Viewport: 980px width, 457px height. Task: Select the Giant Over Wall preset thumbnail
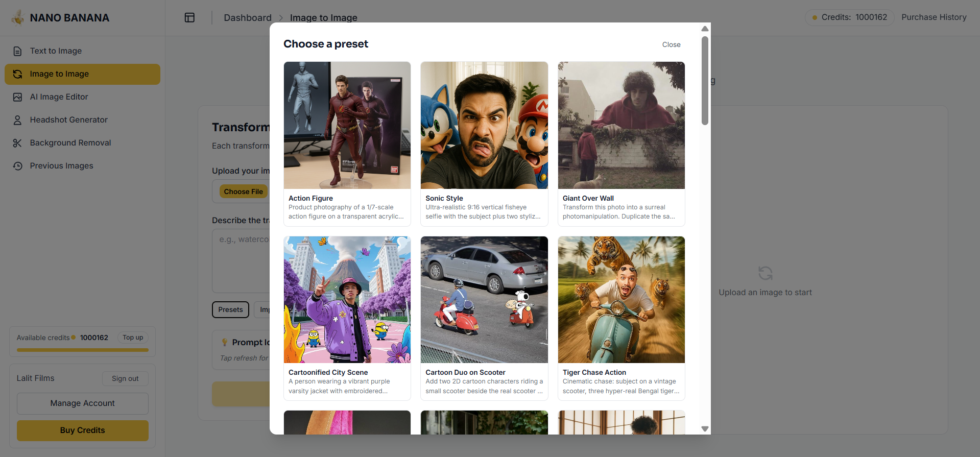[x=621, y=126]
